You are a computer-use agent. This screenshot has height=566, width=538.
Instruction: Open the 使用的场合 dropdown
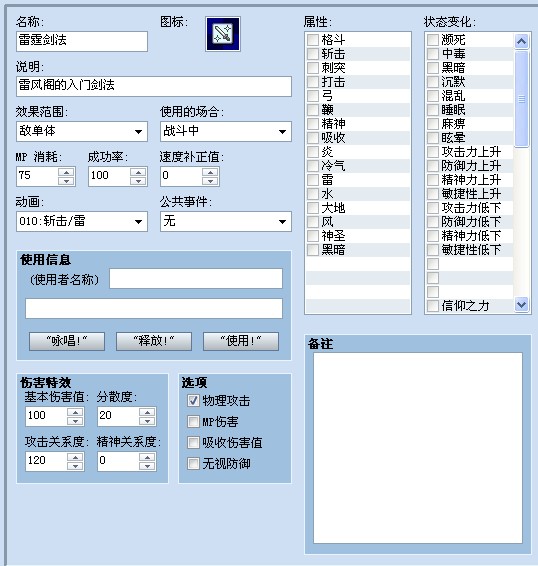(226, 131)
